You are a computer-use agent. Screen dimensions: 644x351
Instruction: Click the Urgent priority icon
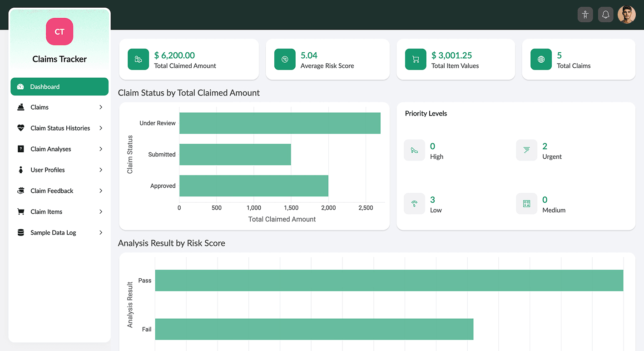pyautogui.click(x=526, y=150)
